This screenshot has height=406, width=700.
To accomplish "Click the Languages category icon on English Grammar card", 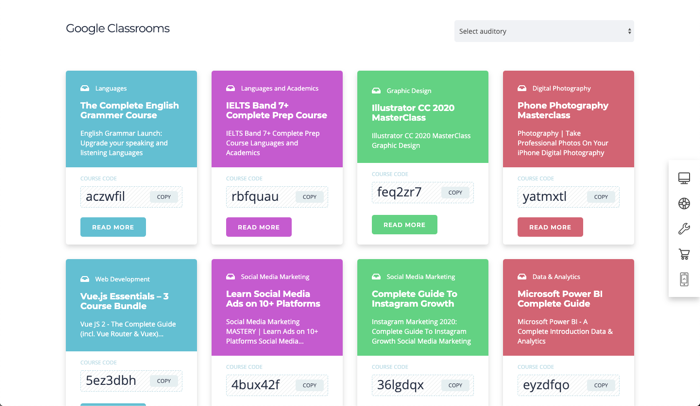I will [85, 88].
